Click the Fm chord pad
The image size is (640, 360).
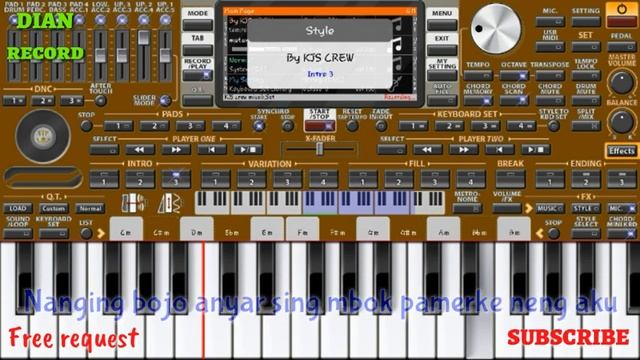pyautogui.click(x=302, y=229)
